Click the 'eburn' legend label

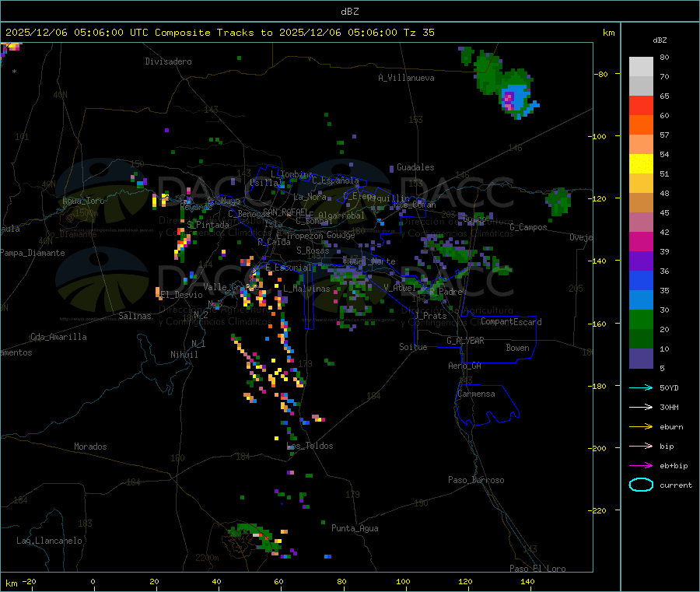click(671, 427)
